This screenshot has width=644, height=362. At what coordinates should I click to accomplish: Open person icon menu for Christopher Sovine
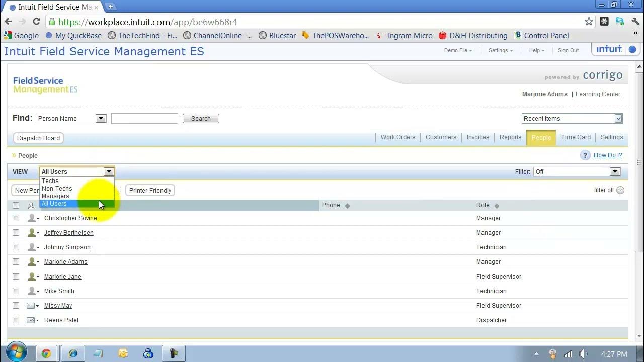pos(33,218)
